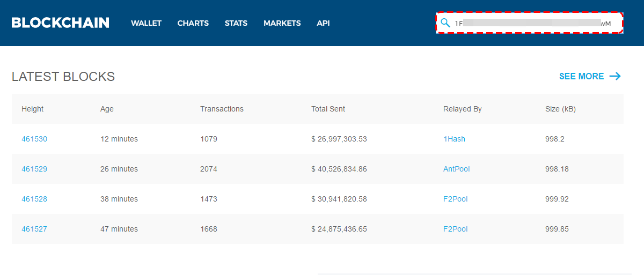Select the '12 minutes' age cell

click(119, 139)
